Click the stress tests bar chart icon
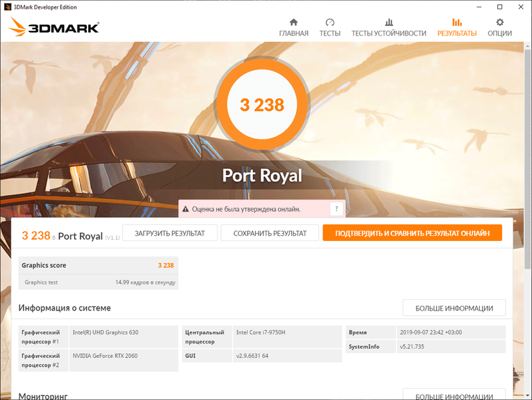The image size is (532, 400). (x=388, y=22)
